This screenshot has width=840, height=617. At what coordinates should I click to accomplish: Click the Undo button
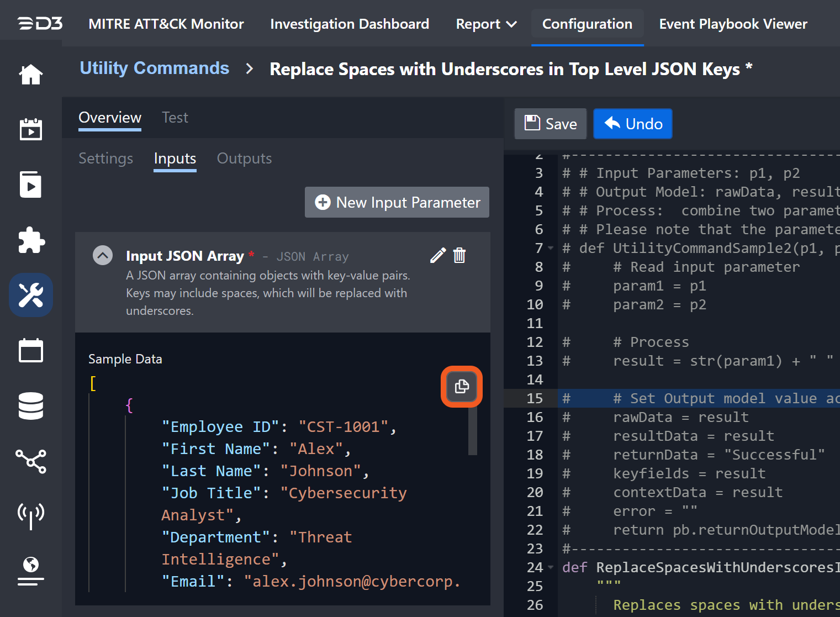pyautogui.click(x=633, y=124)
